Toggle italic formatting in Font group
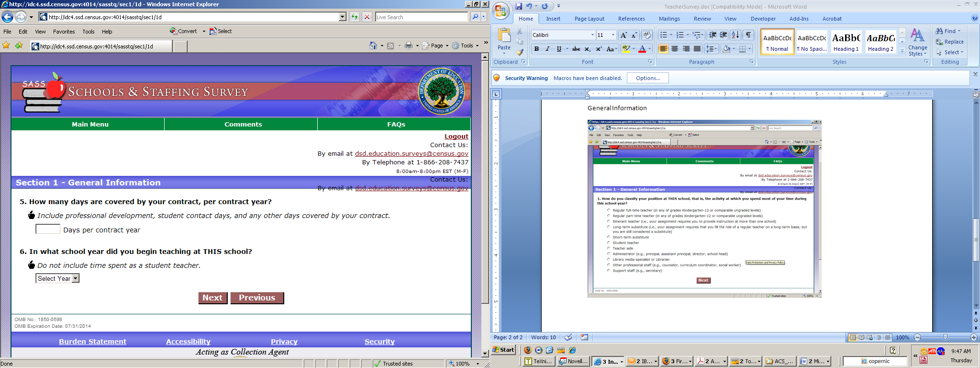Image resolution: width=980 pixels, height=368 pixels. pyautogui.click(x=547, y=49)
